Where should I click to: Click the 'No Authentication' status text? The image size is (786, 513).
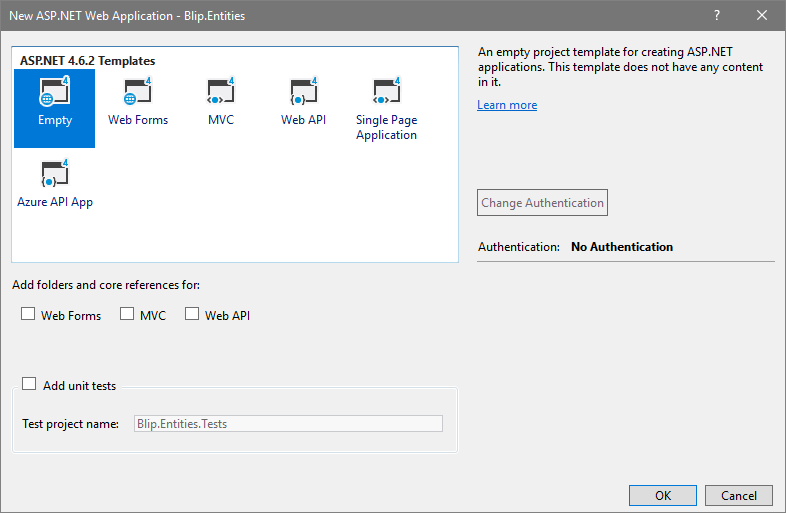coord(622,247)
